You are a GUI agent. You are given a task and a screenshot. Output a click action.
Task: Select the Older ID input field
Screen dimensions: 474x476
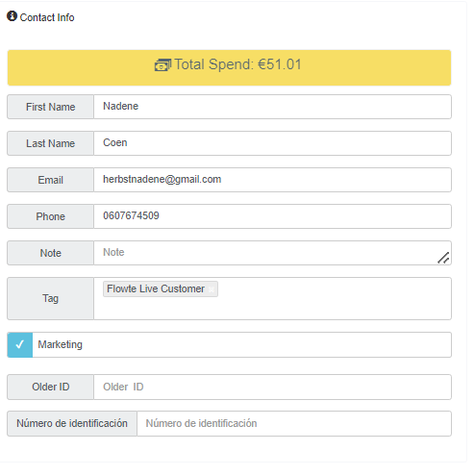pos(272,388)
